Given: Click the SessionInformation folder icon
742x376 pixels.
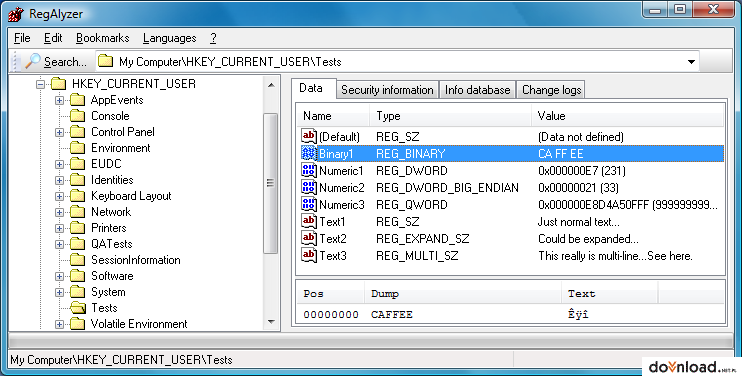Looking at the screenshot, I should coord(78,260).
